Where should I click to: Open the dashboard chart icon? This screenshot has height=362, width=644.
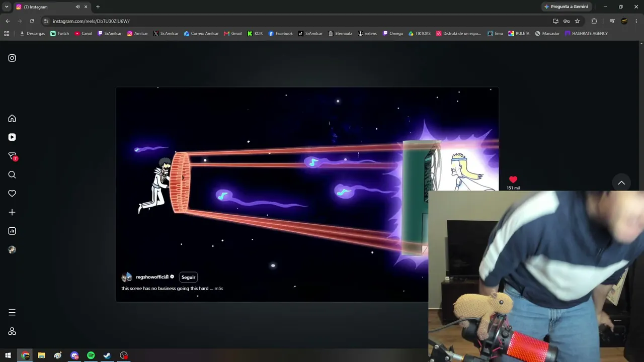pos(12,231)
